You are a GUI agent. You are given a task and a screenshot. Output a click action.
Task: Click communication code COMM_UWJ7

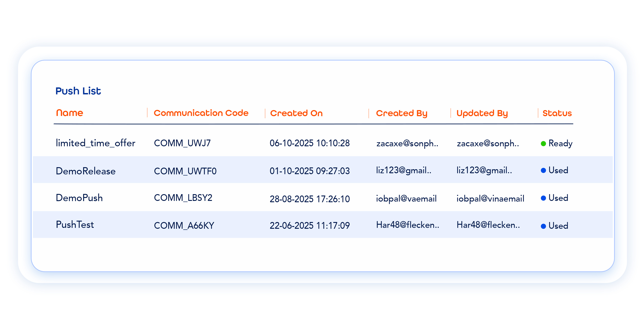(x=182, y=143)
